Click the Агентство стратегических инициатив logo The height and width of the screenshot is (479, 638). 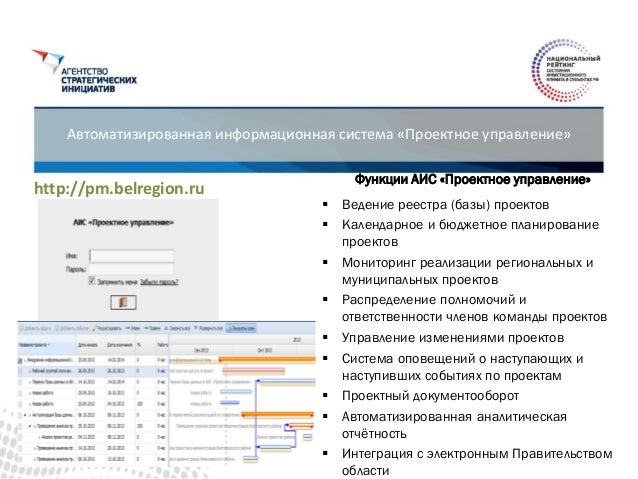coord(85,70)
